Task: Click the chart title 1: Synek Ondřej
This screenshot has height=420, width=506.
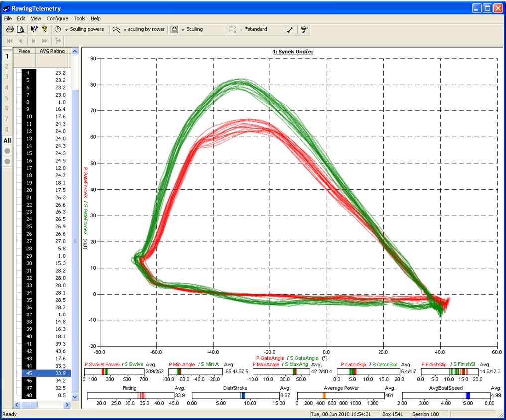Action: pyautogui.click(x=293, y=52)
